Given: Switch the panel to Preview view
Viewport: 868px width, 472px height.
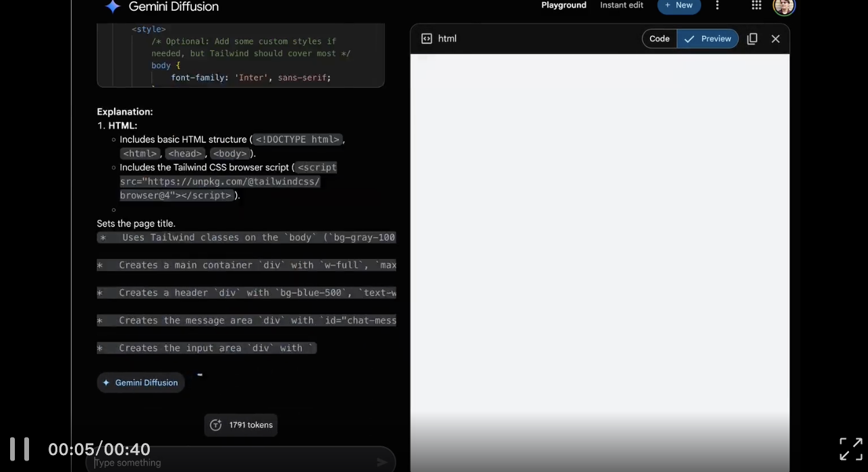Looking at the screenshot, I should click(x=708, y=39).
